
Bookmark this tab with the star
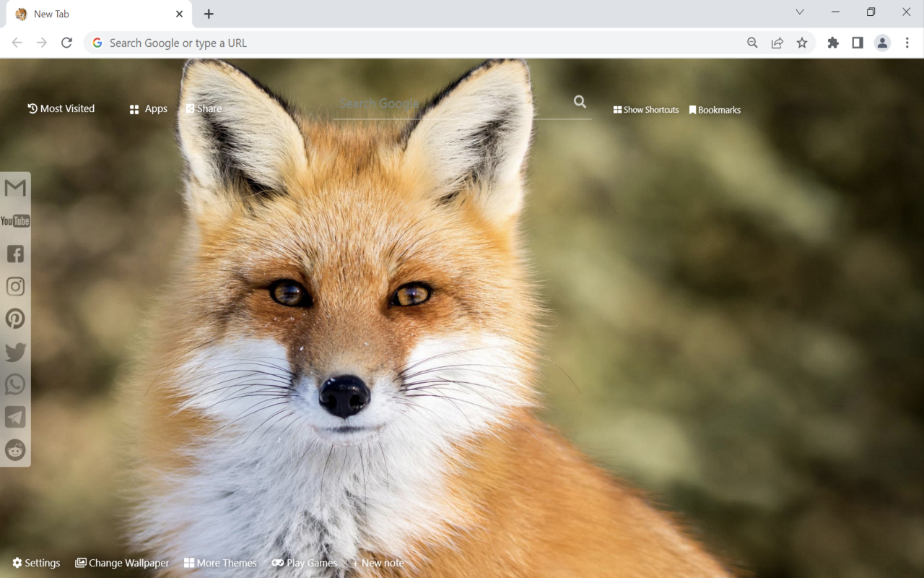(802, 43)
